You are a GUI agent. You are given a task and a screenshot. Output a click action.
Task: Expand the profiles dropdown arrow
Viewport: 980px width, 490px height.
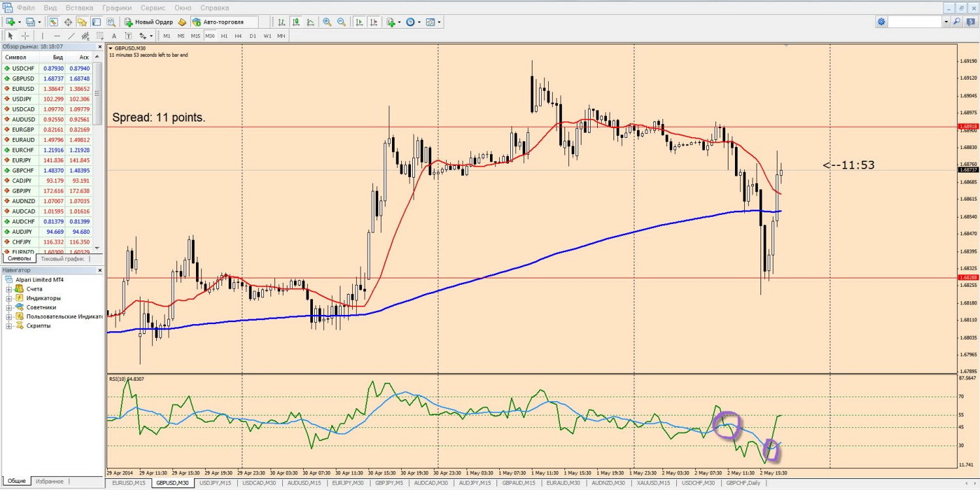pos(39,22)
